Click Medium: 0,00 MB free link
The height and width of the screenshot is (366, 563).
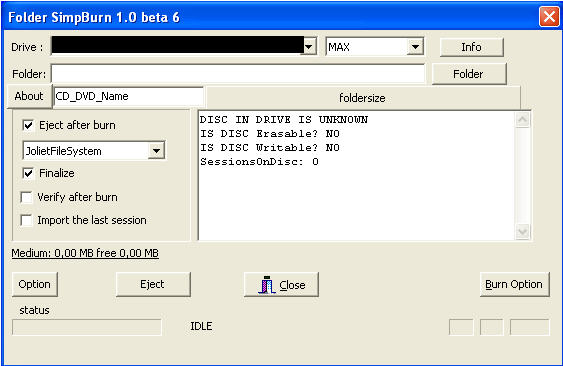pyautogui.click(x=85, y=253)
